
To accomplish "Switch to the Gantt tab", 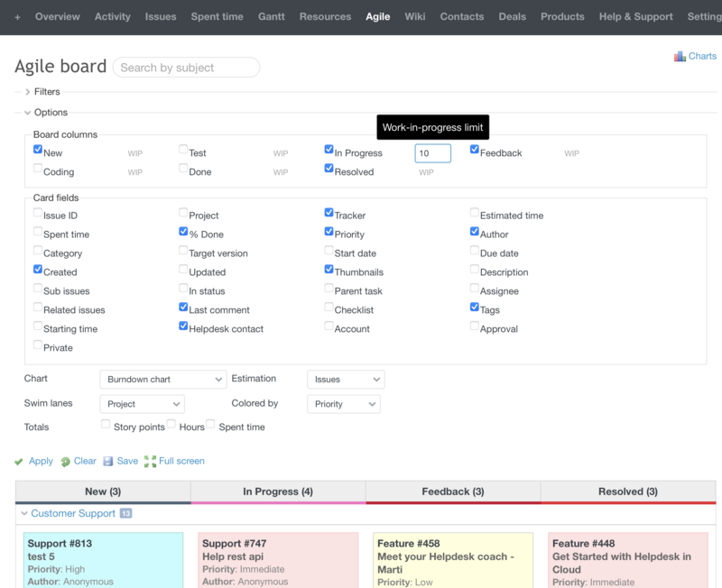I will [273, 15].
